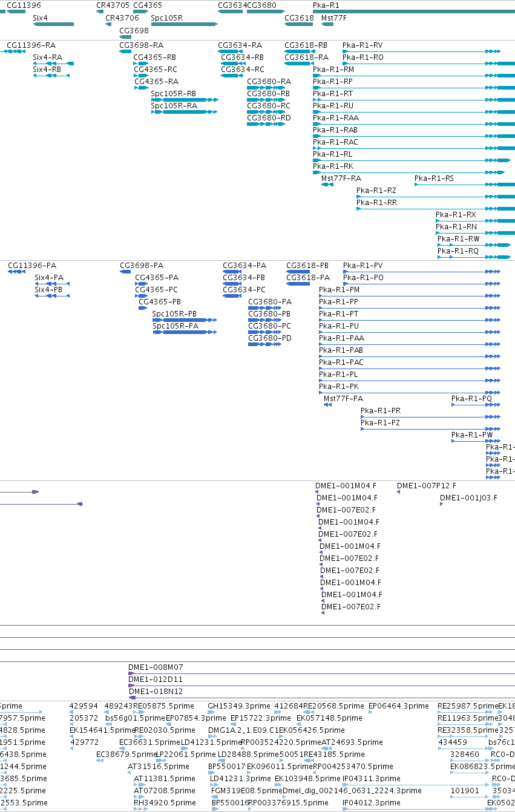515x812 pixels.
Task: Click EST EP15722.3prime
Action: point(260,718)
